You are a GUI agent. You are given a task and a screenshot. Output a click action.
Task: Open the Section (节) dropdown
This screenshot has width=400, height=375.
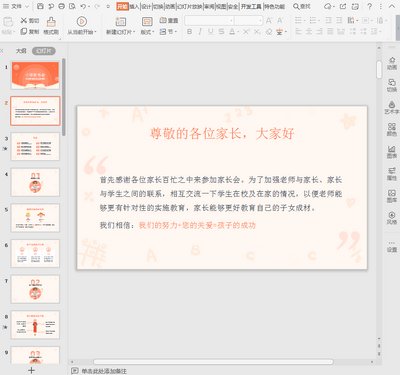[168, 32]
